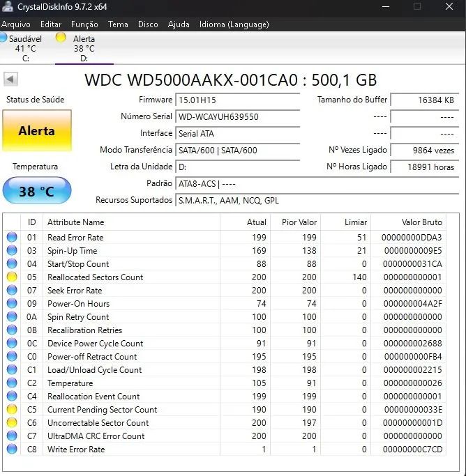This screenshot has width=466, height=476.
Task: Click the blue status dot for Start/Stop Count
Action: coord(12,263)
